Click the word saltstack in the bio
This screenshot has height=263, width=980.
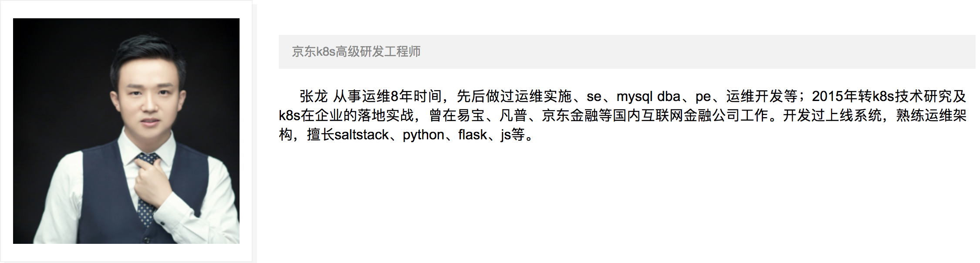click(362, 135)
